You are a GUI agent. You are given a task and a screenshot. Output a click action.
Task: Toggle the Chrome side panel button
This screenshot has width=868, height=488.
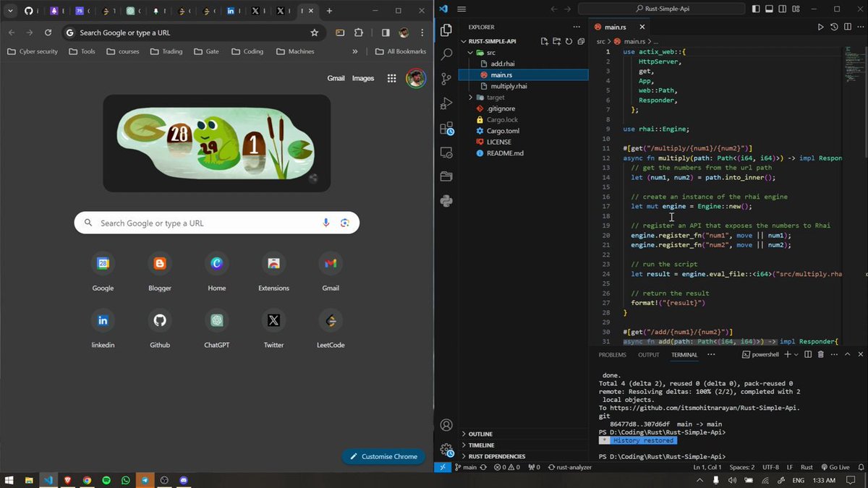(386, 33)
